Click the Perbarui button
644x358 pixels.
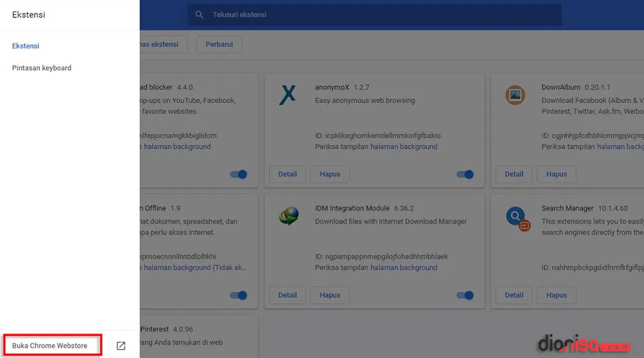pos(219,44)
